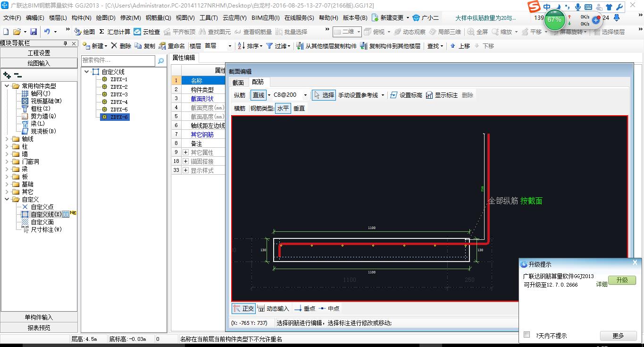This screenshot has width=644, height=347.
Task: Start 云检查 cloud check
Action: [147, 32]
